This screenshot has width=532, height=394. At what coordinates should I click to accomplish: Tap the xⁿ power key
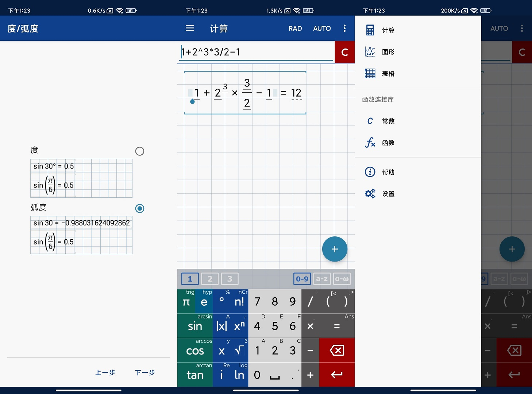click(239, 326)
